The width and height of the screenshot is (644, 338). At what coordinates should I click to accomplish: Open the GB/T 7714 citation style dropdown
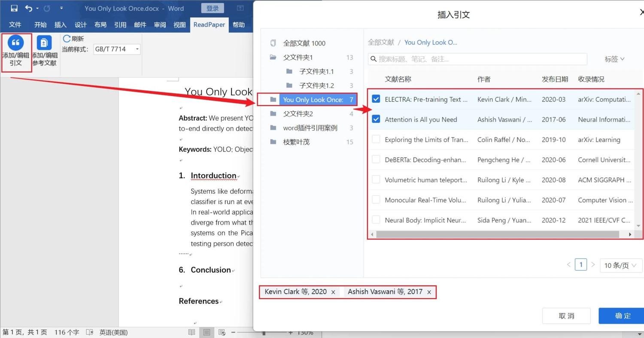click(117, 49)
